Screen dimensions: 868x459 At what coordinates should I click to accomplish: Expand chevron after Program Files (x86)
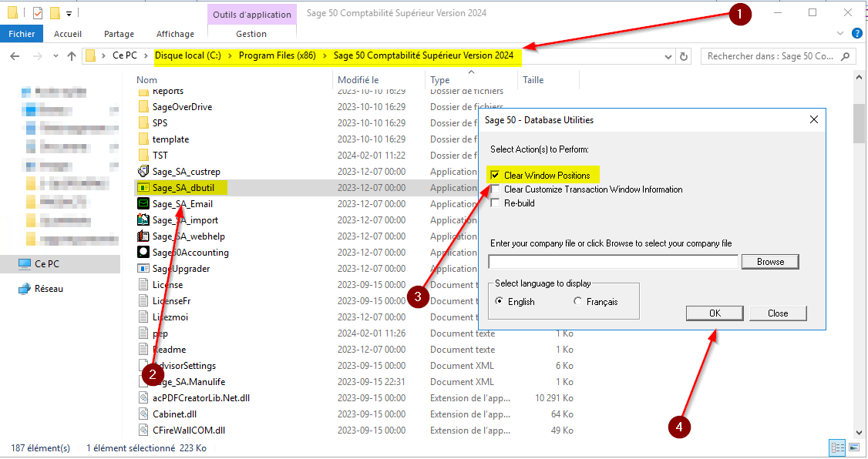(325, 56)
